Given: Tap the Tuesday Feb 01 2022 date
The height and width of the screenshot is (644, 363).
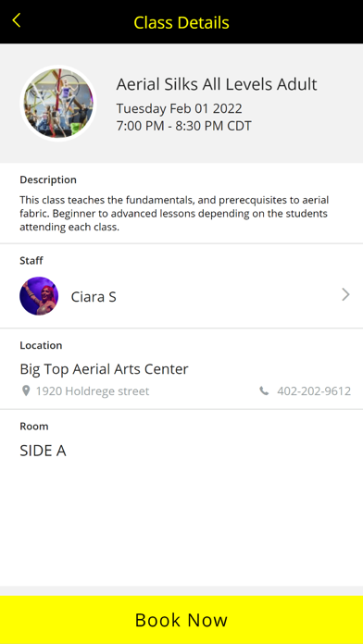Looking at the screenshot, I should pyautogui.click(x=180, y=108).
